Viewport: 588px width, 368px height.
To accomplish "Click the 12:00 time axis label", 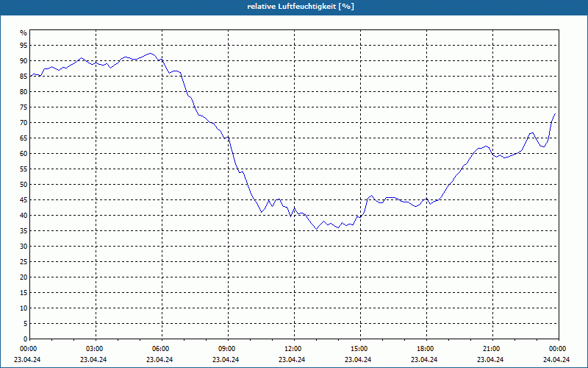I will pyautogui.click(x=295, y=349).
